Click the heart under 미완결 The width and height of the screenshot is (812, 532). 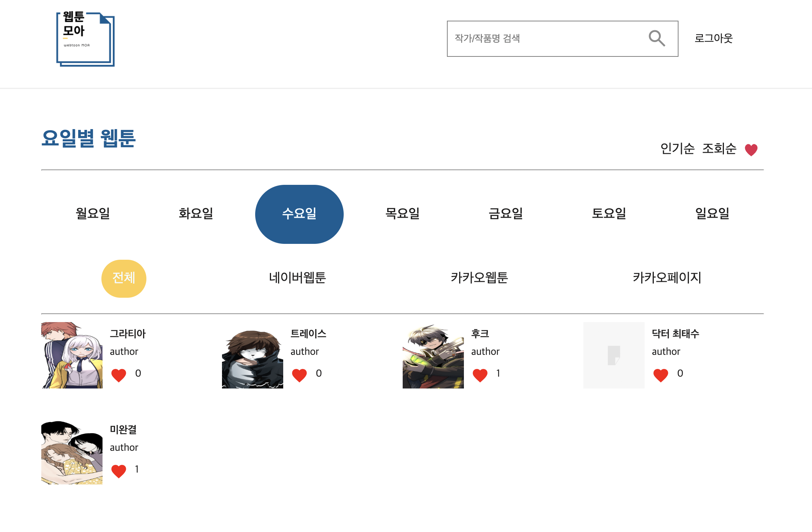118,471
